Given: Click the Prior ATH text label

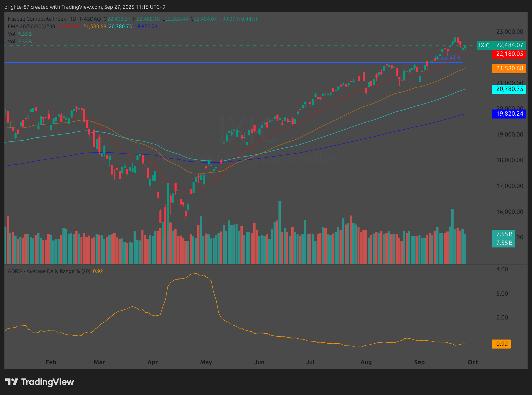Looking at the screenshot, I should coord(447,58).
